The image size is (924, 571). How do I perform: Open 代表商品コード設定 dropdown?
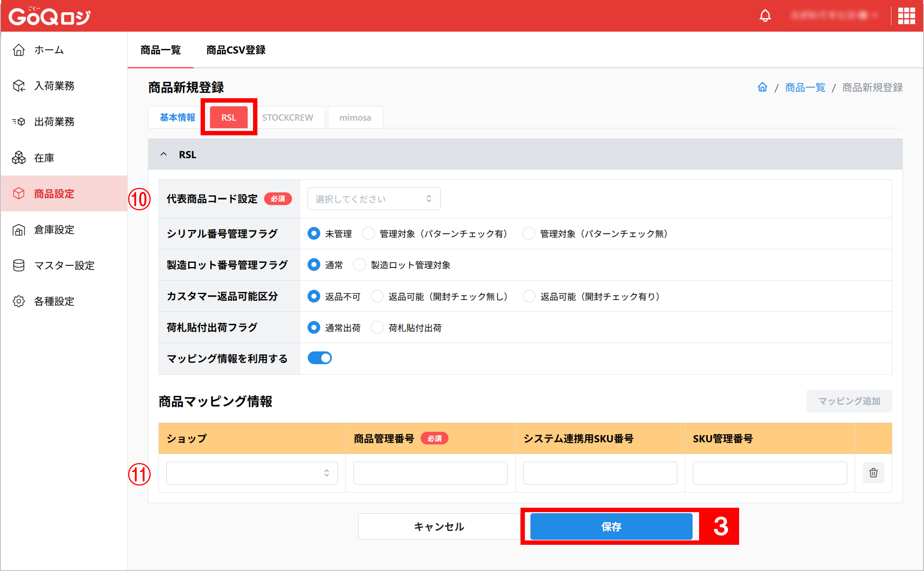(x=373, y=199)
